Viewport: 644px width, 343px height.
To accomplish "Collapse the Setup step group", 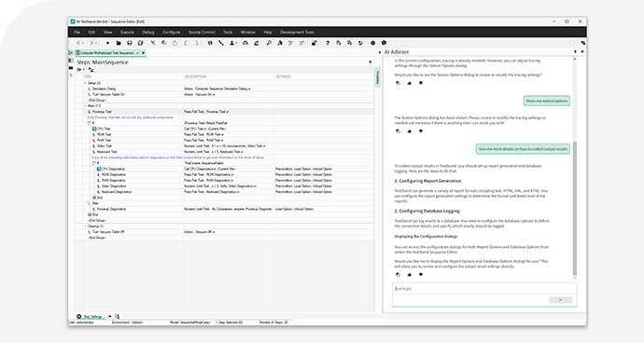I will pyautogui.click(x=86, y=83).
